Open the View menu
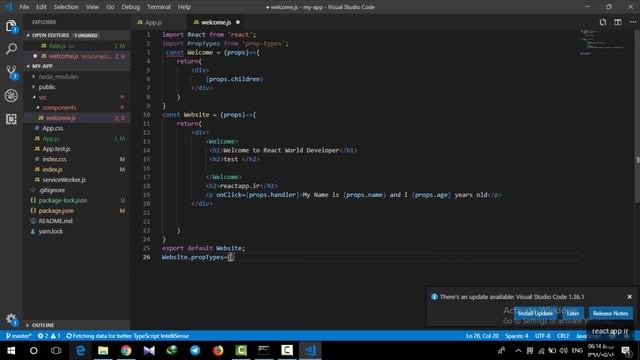The width and height of the screenshot is (640, 360). pos(92,7)
